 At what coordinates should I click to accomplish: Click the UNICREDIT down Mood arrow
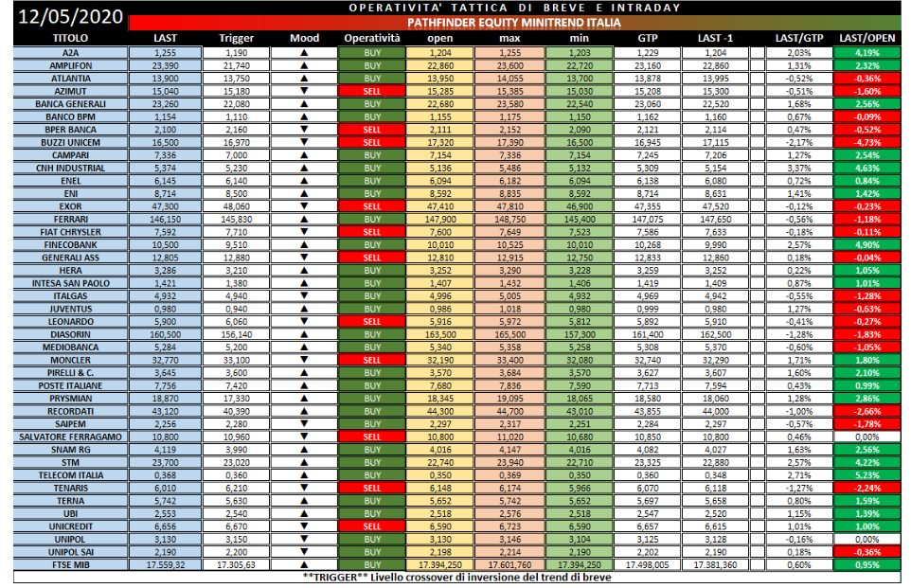pyautogui.click(x=304, y=526)
